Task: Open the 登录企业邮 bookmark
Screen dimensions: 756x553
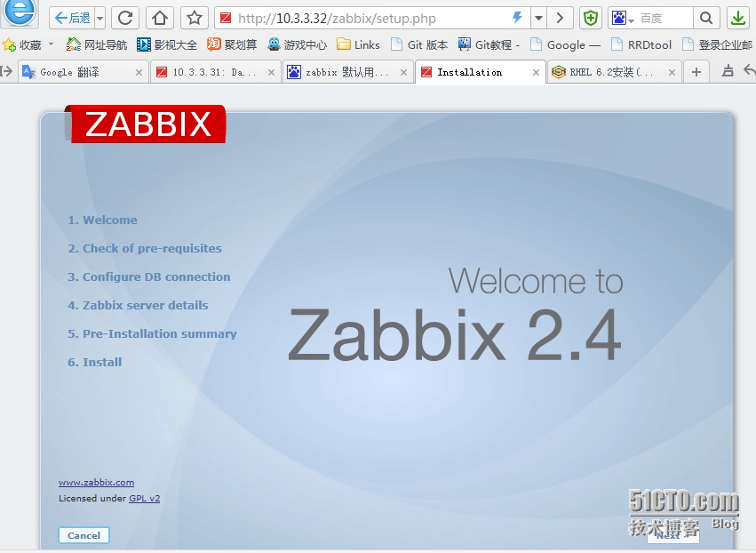Action: [x=718, y=44]
